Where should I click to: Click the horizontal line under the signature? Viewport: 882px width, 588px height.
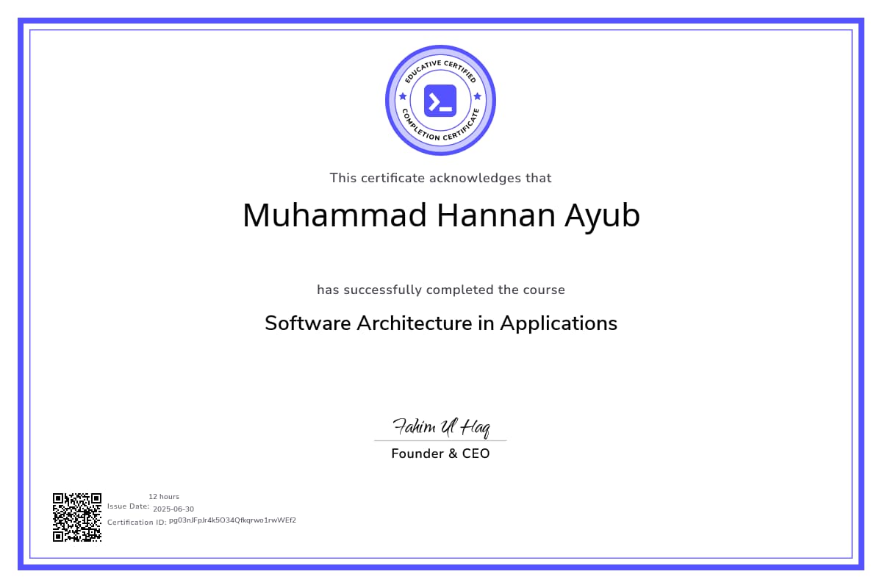(440, 441)
